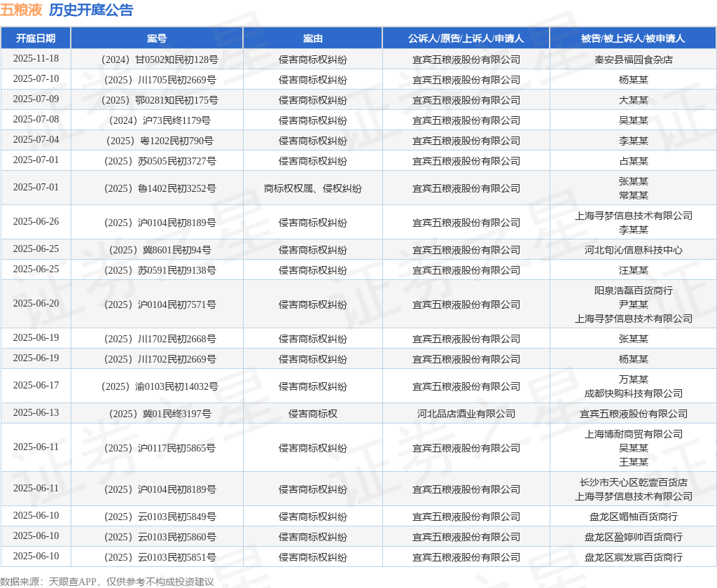Click the date 2025-07-10
Screen dimensions: 717x588
tap(36, 79)
